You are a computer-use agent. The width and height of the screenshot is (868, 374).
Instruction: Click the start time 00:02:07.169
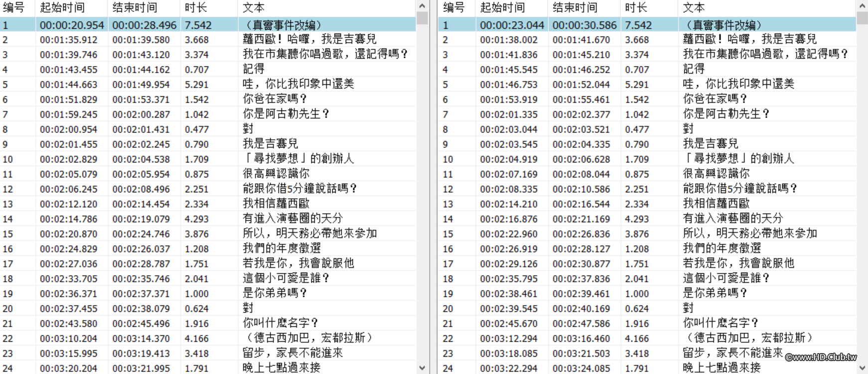(509, 174)
